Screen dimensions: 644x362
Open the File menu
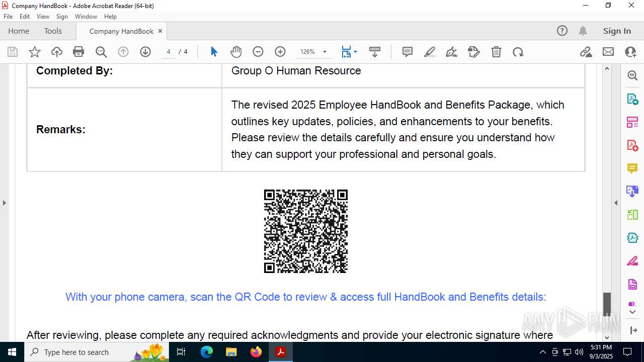(8, 17)
